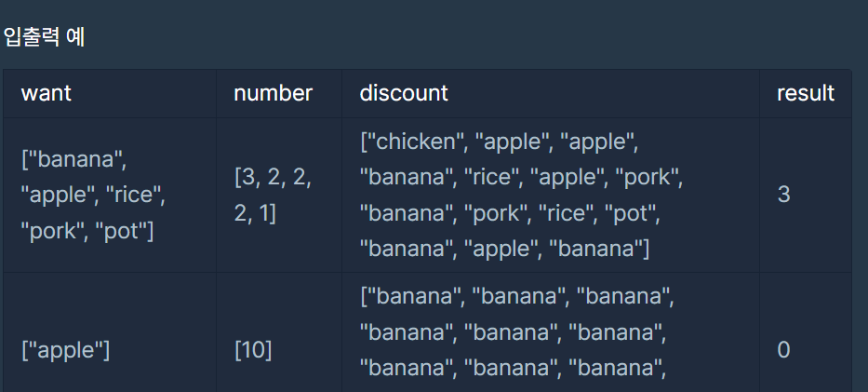Select the [10] number cell

253,350
